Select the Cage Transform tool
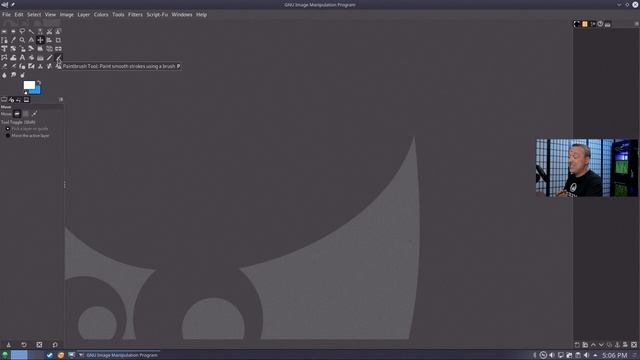640x360 pixels. click(4, 58)
